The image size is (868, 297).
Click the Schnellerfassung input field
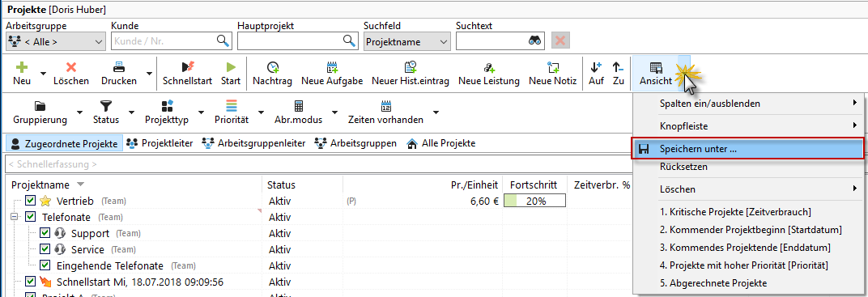(318, 164)
